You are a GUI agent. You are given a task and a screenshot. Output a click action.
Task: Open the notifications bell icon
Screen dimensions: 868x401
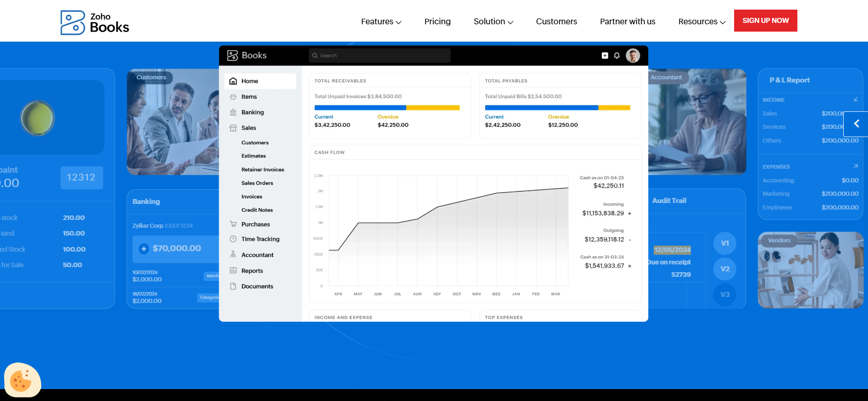click(617, 55)
